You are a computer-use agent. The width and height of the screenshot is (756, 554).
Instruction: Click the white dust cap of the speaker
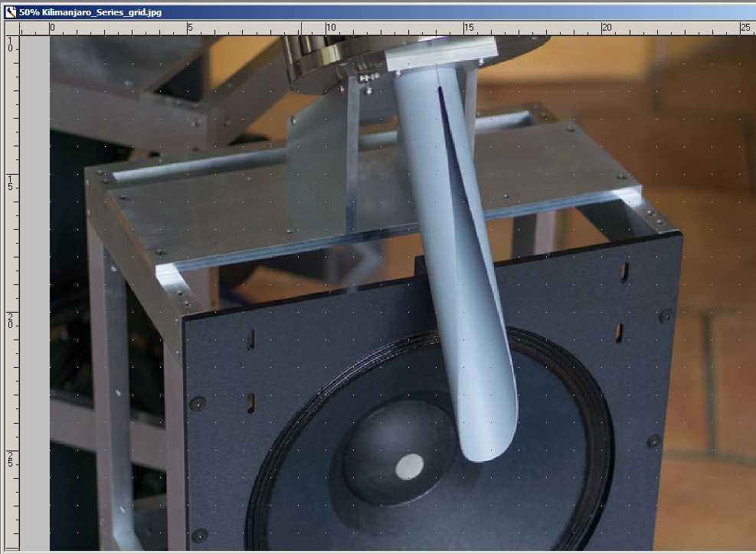pyautogui.click(x=410, y=467)
